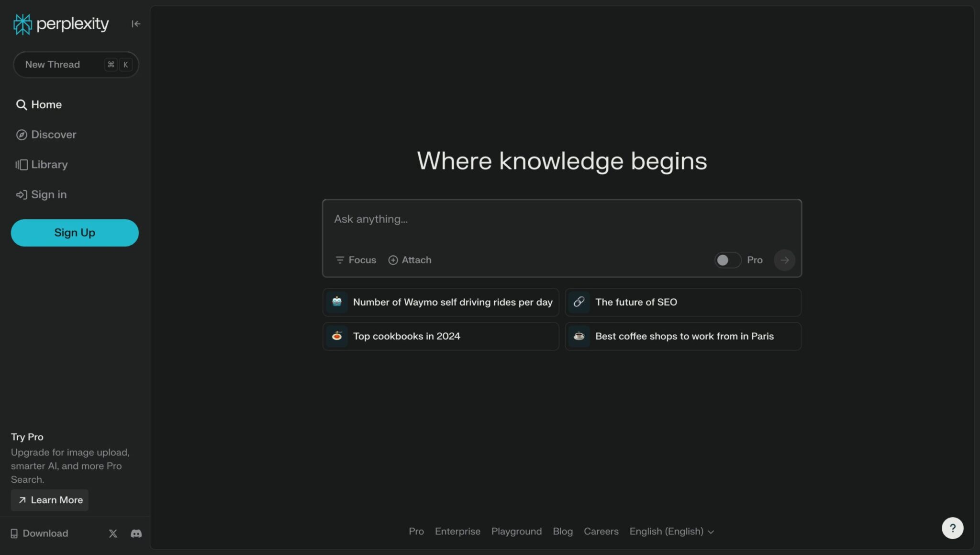Click the Attach plus icon

pyautogui.click(x=393, y=260)
